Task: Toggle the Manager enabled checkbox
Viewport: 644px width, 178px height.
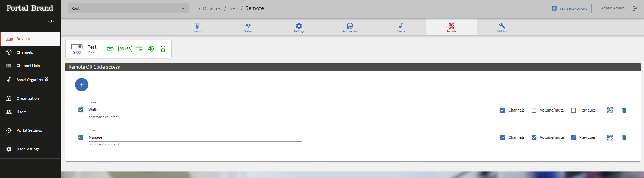Action: pyautogui.click(x=81, y=137)
